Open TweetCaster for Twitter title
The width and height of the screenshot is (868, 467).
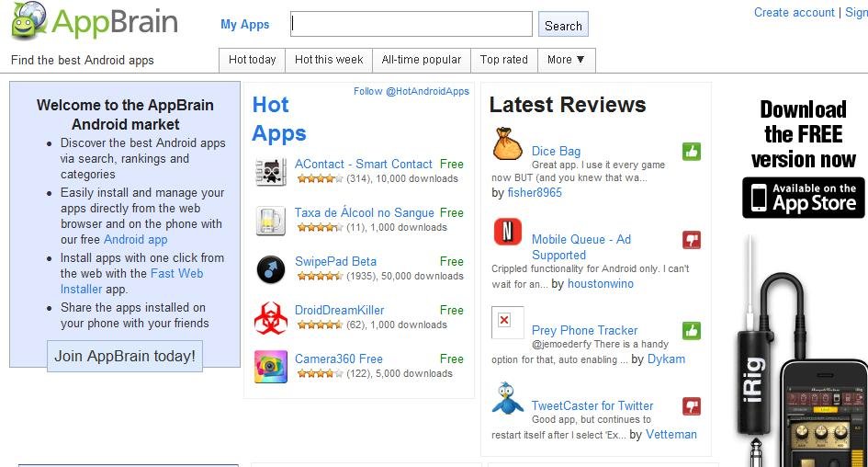tap(592, 405)
